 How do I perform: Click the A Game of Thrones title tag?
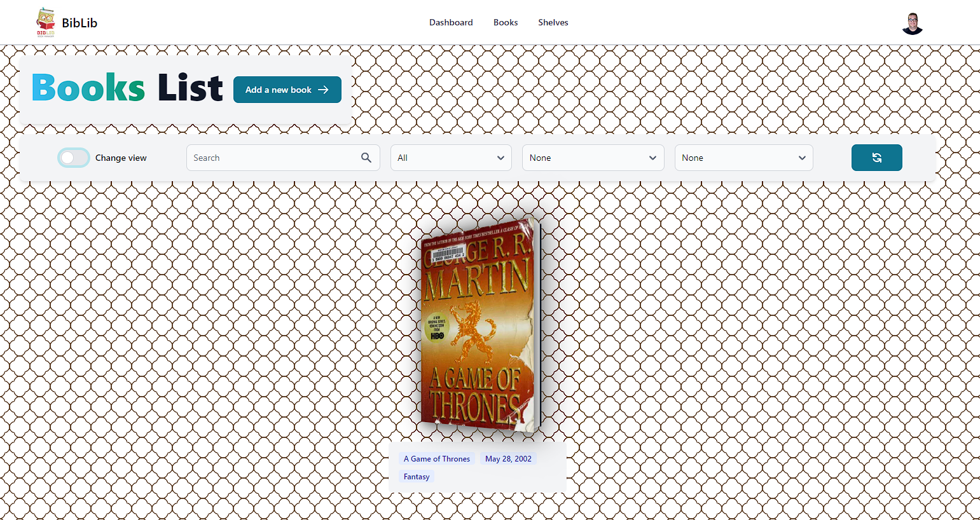[x=437, y=458]
